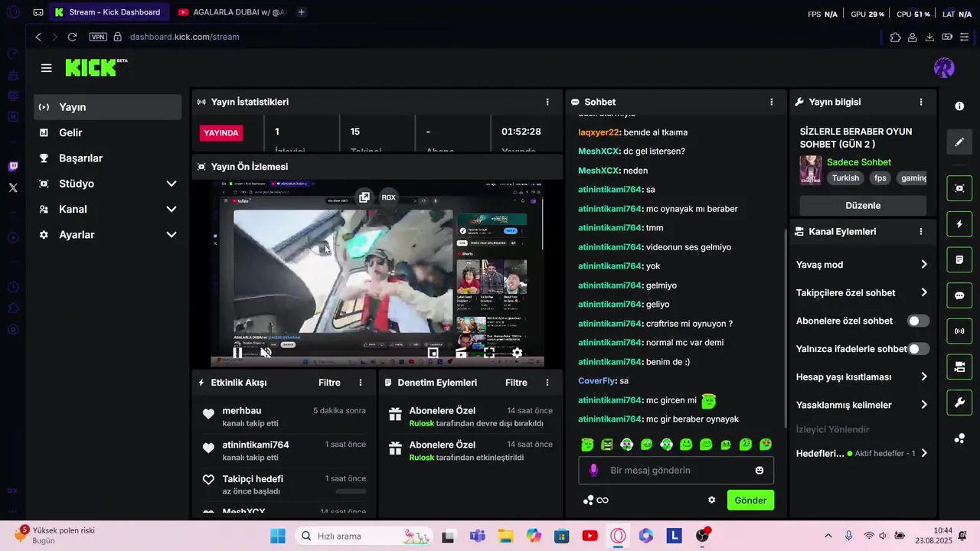Open Denetim Eylemleri panel options menu

click(547, 383)
